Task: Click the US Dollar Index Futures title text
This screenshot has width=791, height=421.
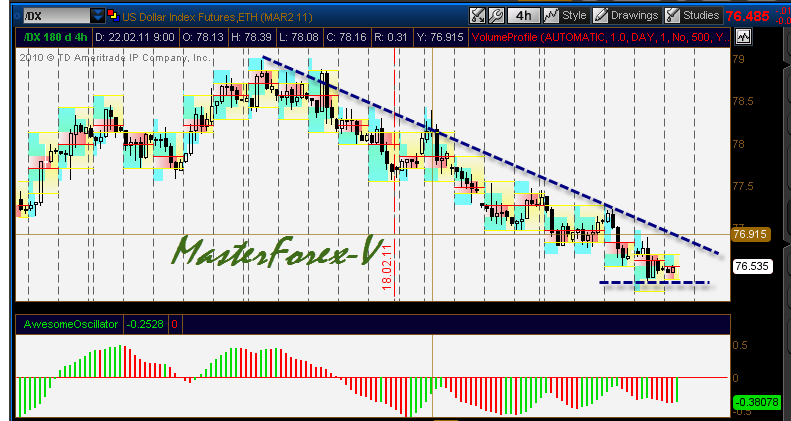Action: click(x=217, y=17)
